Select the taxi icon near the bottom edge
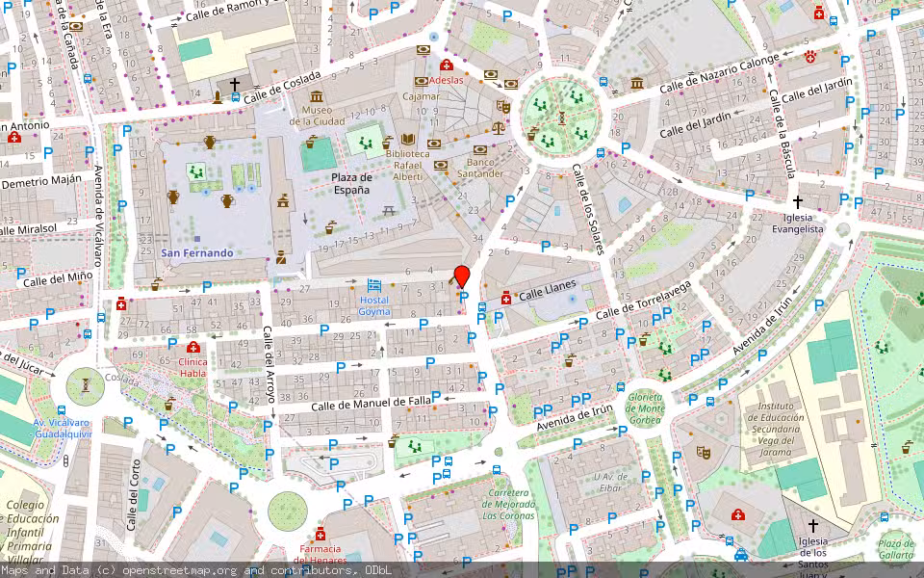The width and height of the screenshot is (924, 578). point(741,555)
